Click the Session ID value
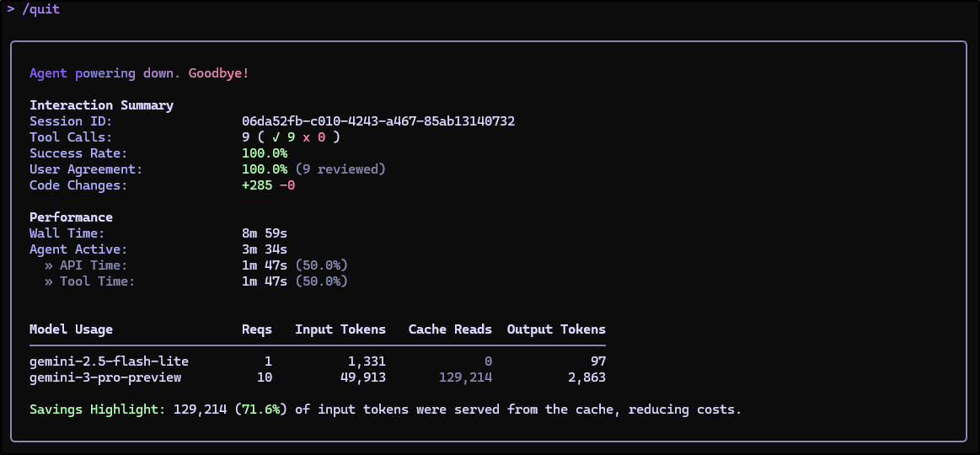This screenshot has height=455, width=980. (378, 121)
